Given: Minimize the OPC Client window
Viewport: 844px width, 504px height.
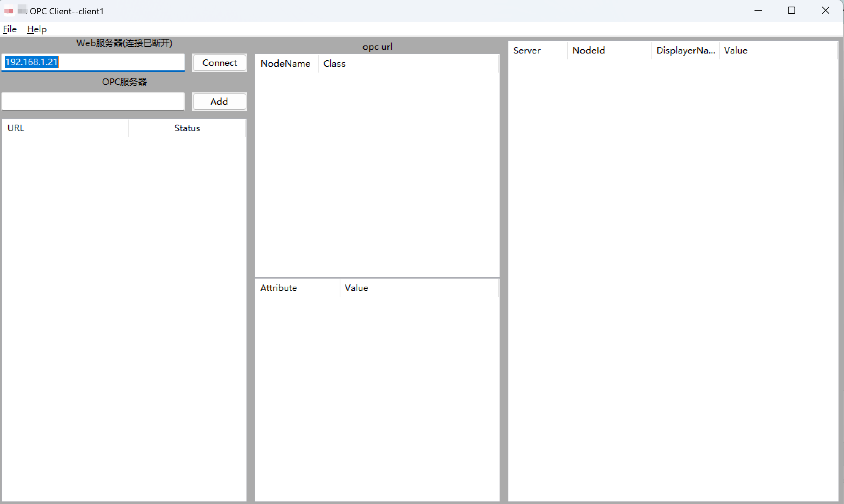Looking at the screenshot, I should [758, 11].
